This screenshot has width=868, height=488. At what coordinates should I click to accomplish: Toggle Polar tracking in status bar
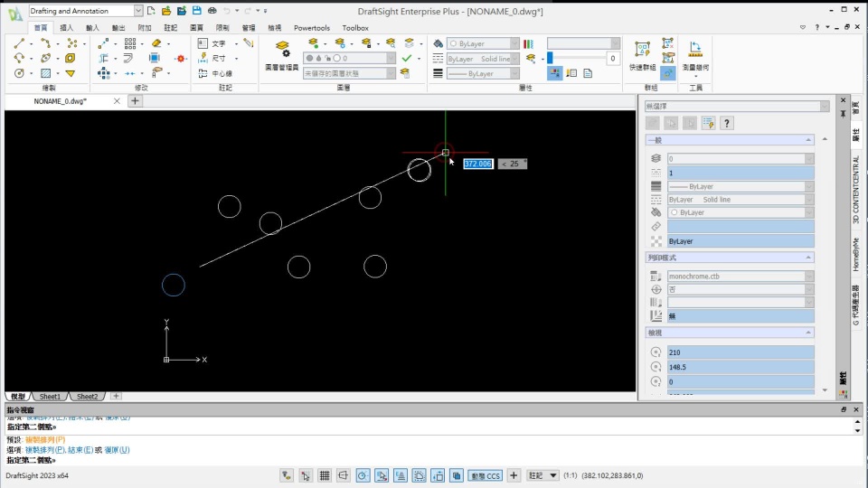(x=363, y=475)
